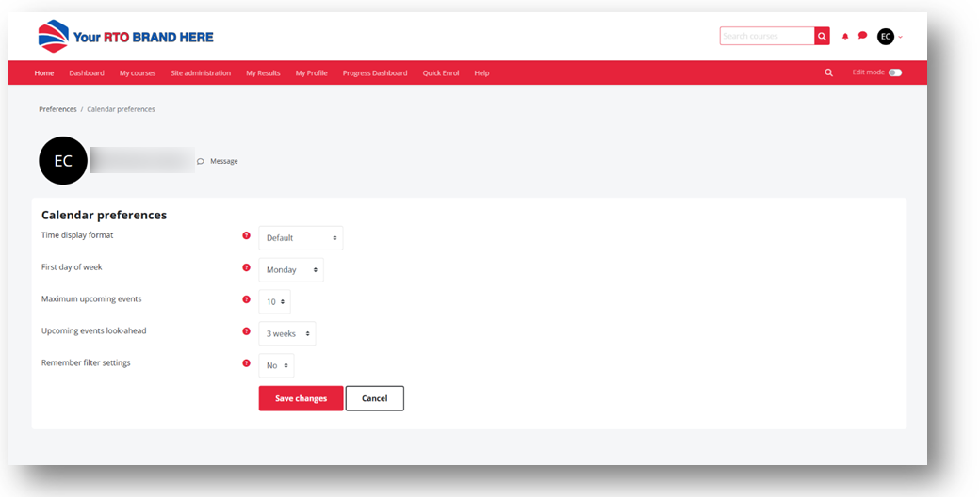Open help for Remember filter settings

[x=247, y=363]
